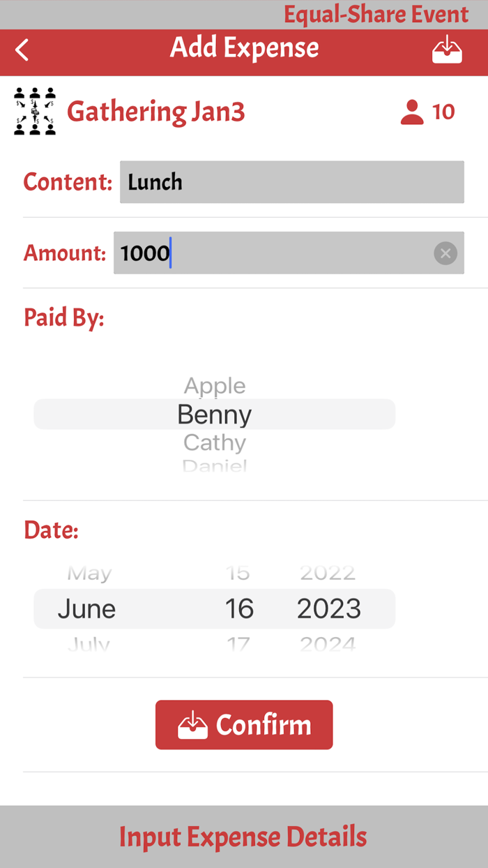
Task: Tap the back chevron in the header
Action: [x=21, y=49]
